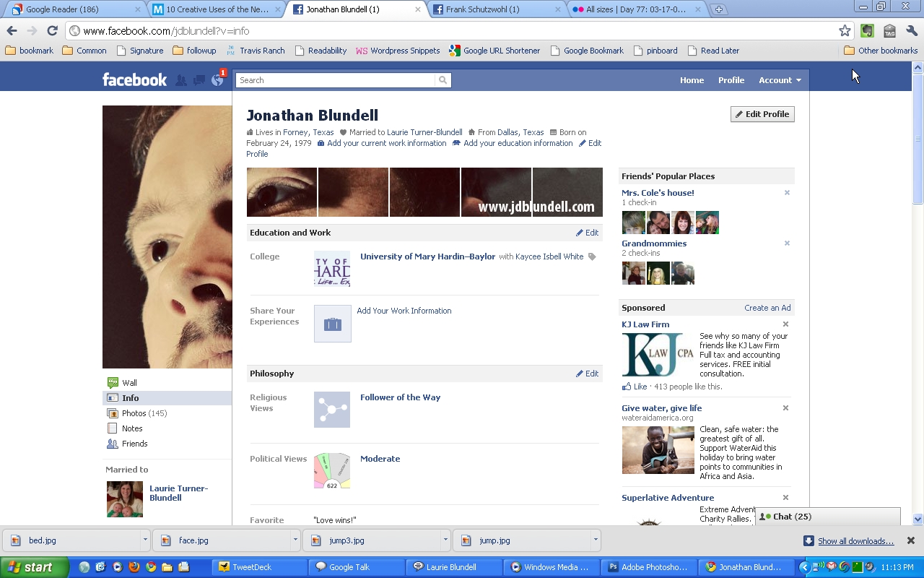The image size is (924, 578).
Task: View notifications via the globe icon
Action: click(217, 80)
